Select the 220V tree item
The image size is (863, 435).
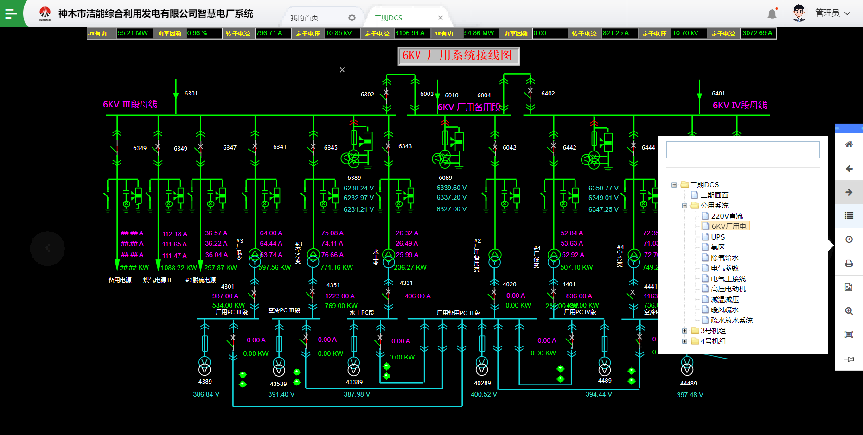tap(727, 216)
